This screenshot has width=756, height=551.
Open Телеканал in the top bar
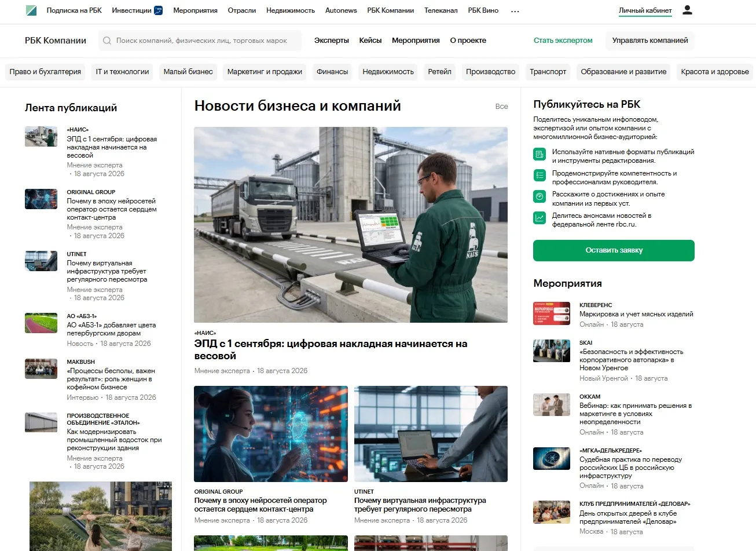(441, 10)
